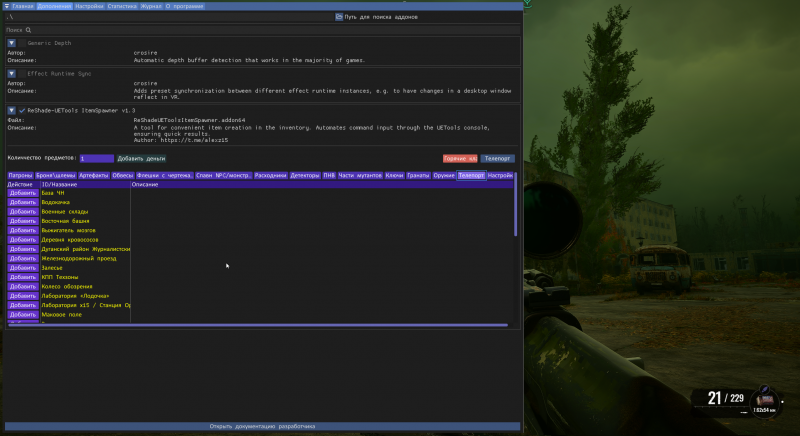The image size is (800, 436).
Task: Click the Телепорт button beside hotkeys
Action: tap(497, 159)
